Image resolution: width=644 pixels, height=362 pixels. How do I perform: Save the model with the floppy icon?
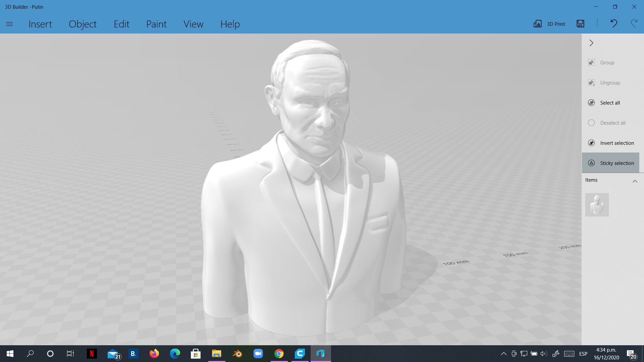[581, 23]
